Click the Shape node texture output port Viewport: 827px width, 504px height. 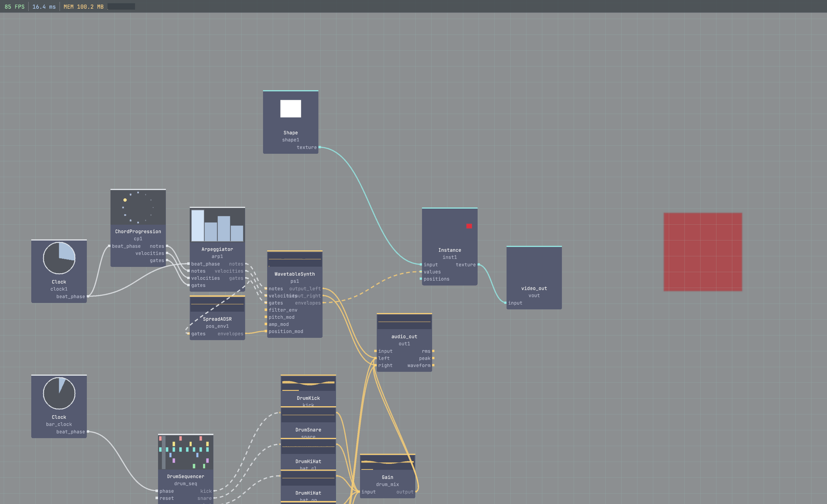pos(320,147)
